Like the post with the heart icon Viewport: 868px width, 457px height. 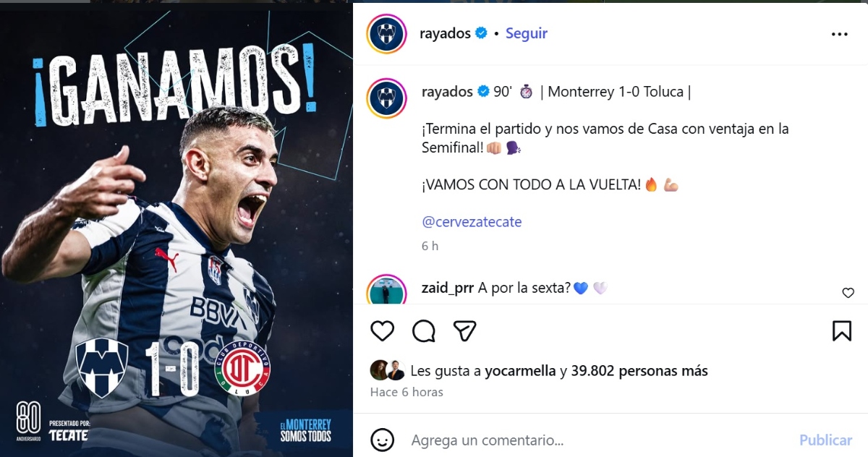point(382,331)
